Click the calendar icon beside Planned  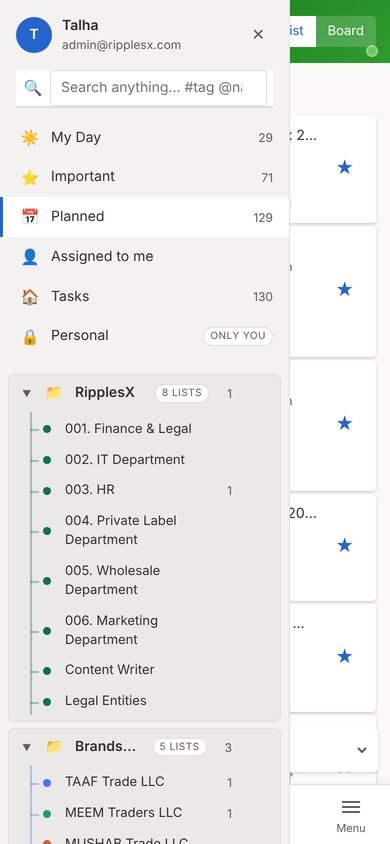pos(30,217)
